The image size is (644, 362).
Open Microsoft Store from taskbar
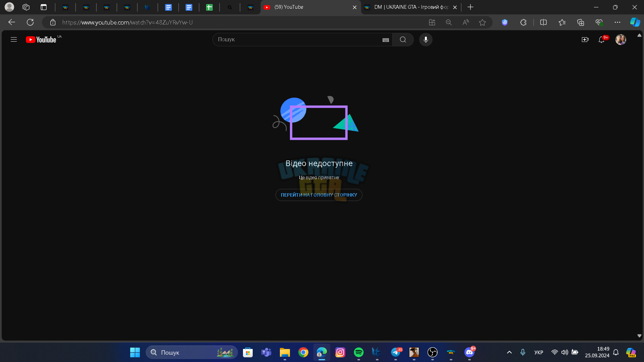[x=248, y=352]
